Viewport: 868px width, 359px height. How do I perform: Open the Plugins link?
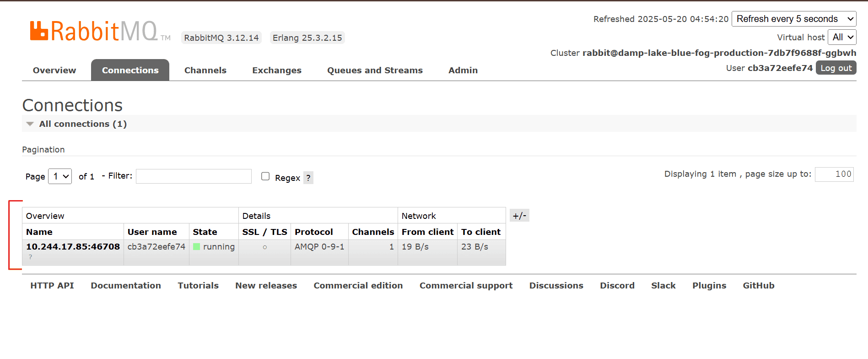point(709,285)
